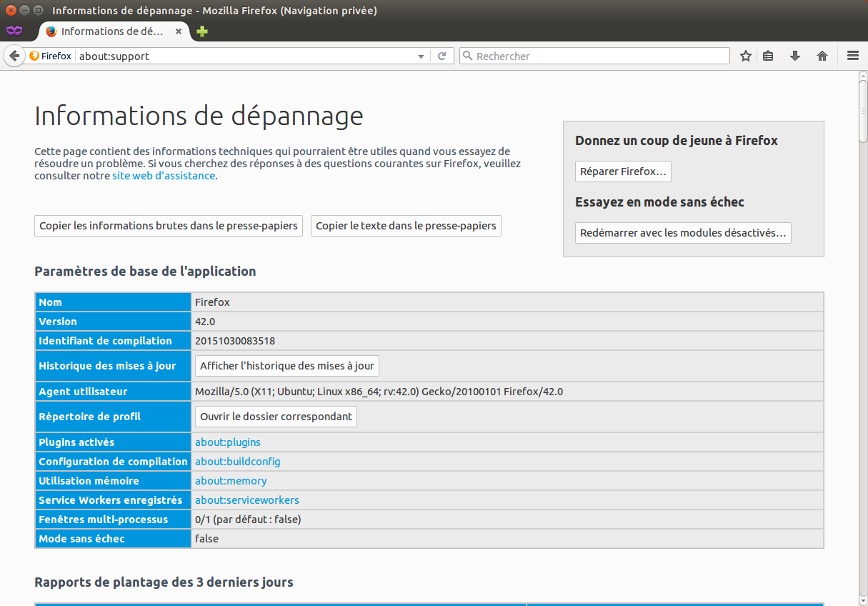The image size is (868, 606).
Task: Open the hamburger menu
Action: 853,56
